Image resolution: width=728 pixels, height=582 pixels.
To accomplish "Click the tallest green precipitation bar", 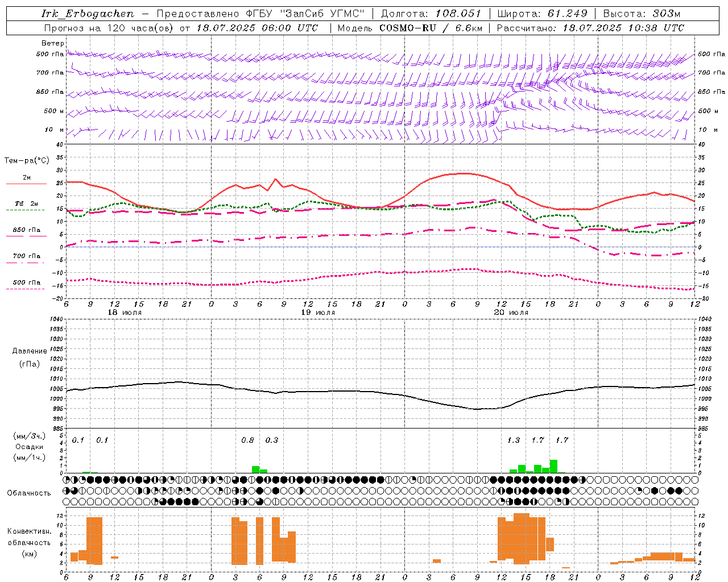I will coord(553,466).
